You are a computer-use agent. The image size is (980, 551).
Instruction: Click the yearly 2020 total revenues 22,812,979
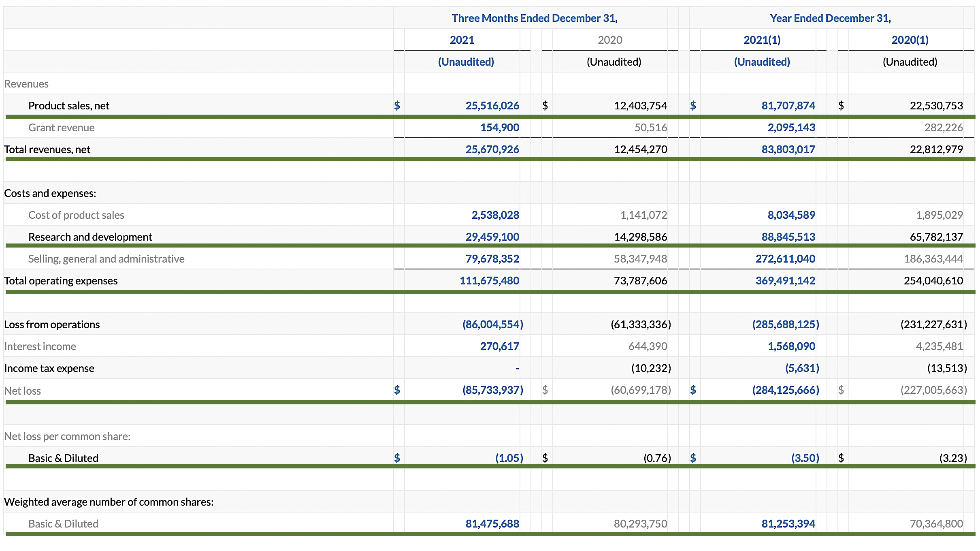[x=936, y=149]
